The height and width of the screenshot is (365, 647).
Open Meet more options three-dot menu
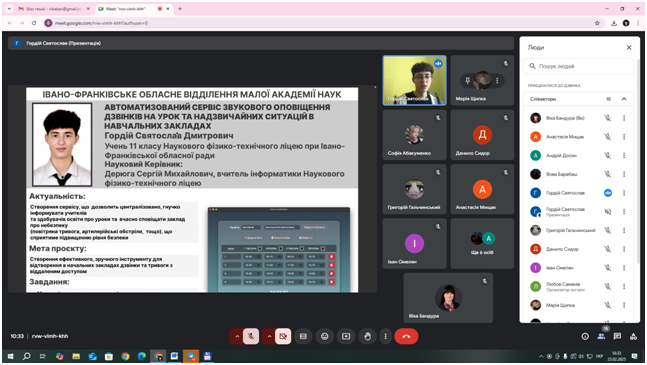tap(385, 336)
